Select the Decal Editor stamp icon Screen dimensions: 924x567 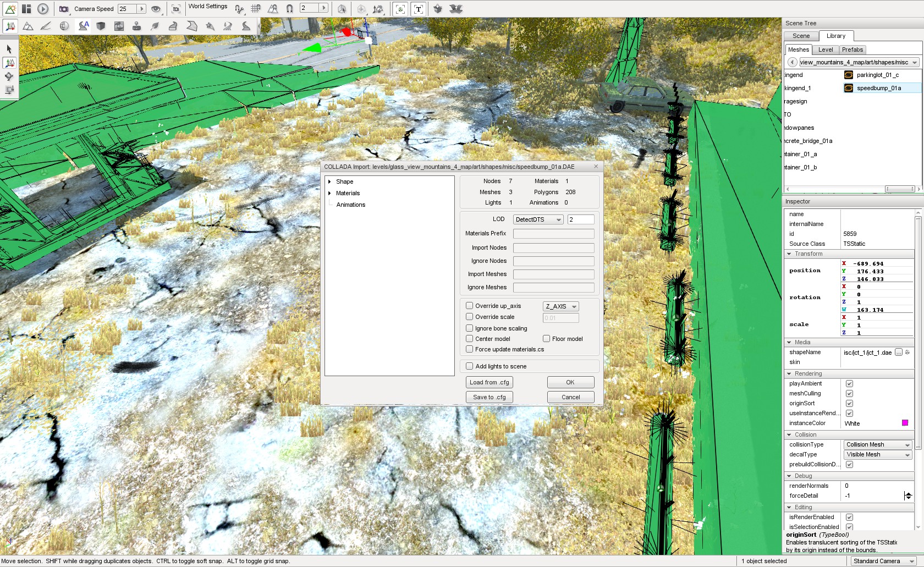point(137,26)
